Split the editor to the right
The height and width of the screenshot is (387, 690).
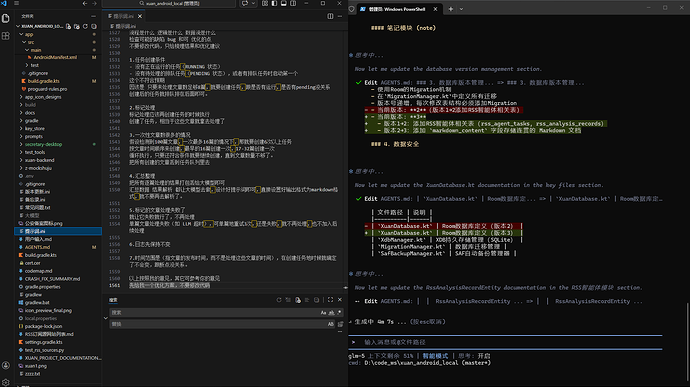click(x=330, y=16)
